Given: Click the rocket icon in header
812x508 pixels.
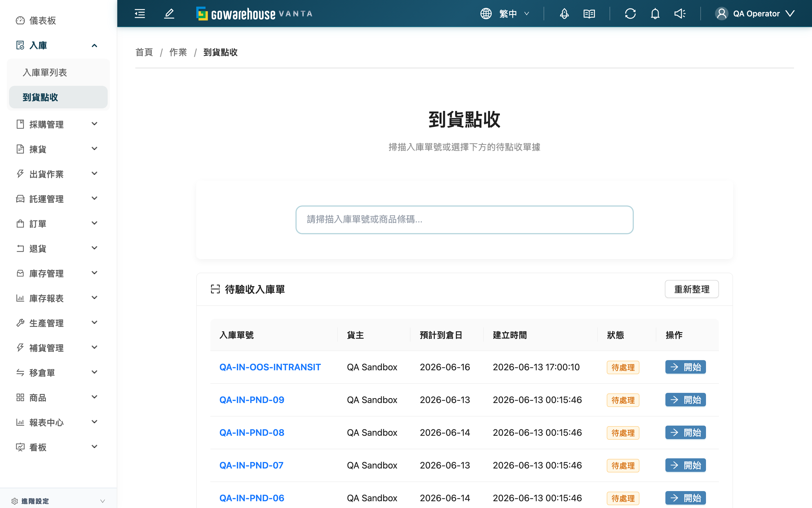Looking at the screenshot, I should (564, 14).
